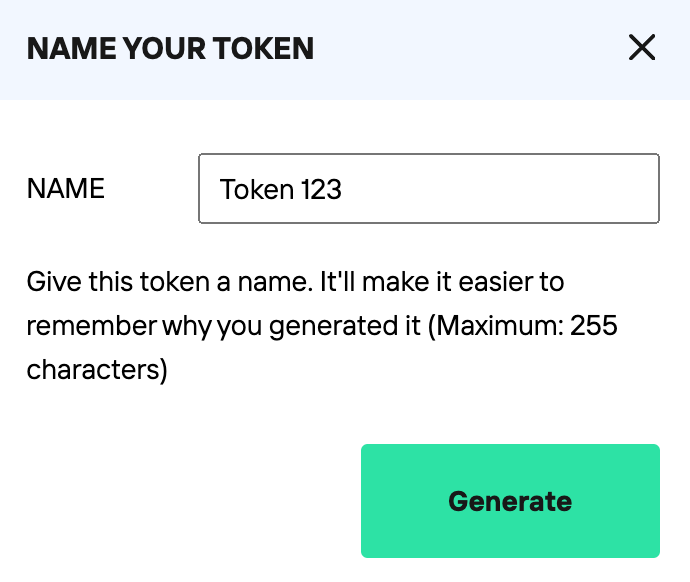Dismiss dialog using top-right close icon
Screen dimensions: 690x582
click(641, 47)
